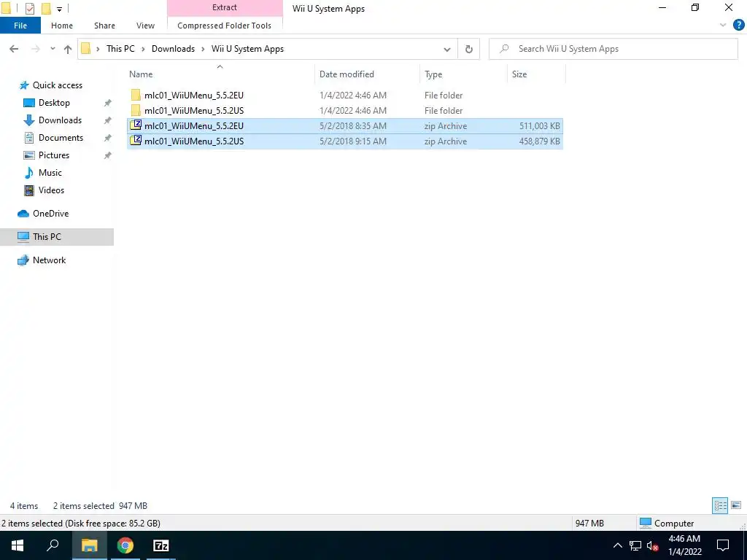The image size is (747, 560).
Task: Switch to the Home ribbon tab
Action: pyautogui.click(x=62, y=26)
